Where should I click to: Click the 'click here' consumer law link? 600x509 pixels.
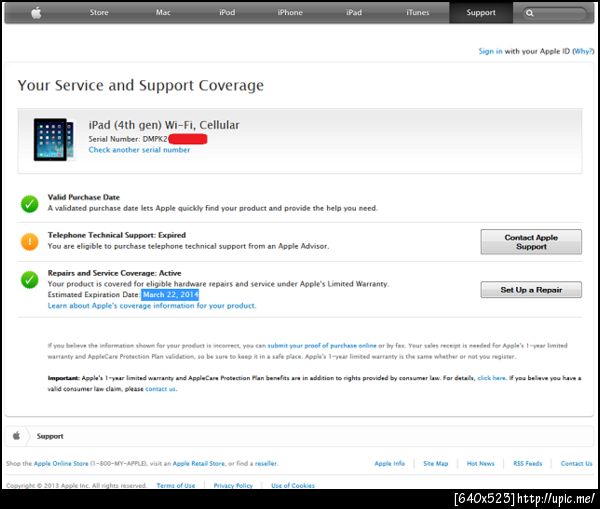click(x=491, y=378)
